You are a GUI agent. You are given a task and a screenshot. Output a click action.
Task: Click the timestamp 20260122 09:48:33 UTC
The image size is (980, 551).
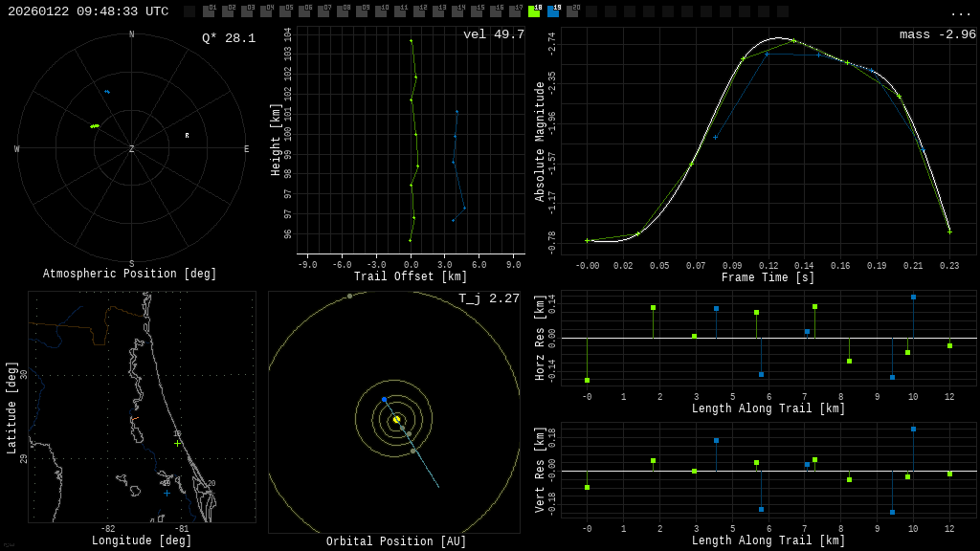(x=88, y=11)
